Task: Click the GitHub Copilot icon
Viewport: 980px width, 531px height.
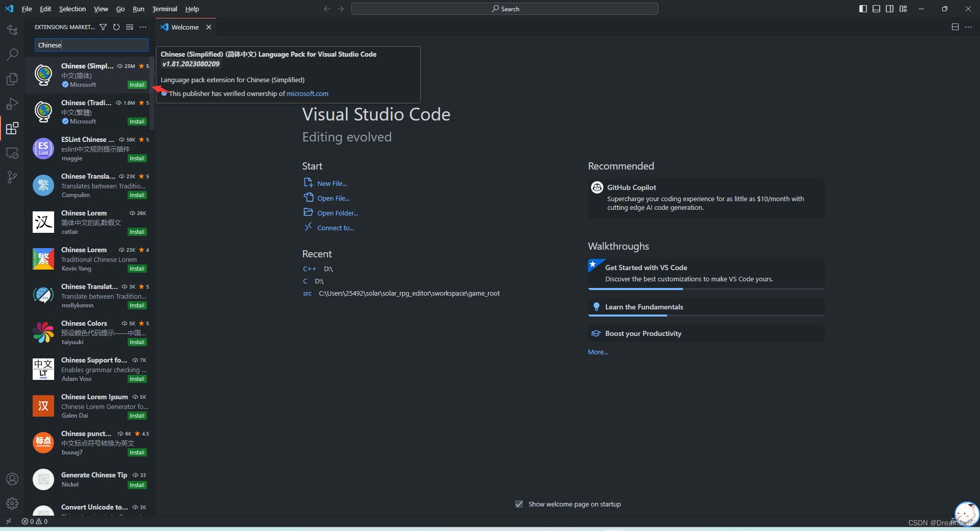Action: (597, 187)
